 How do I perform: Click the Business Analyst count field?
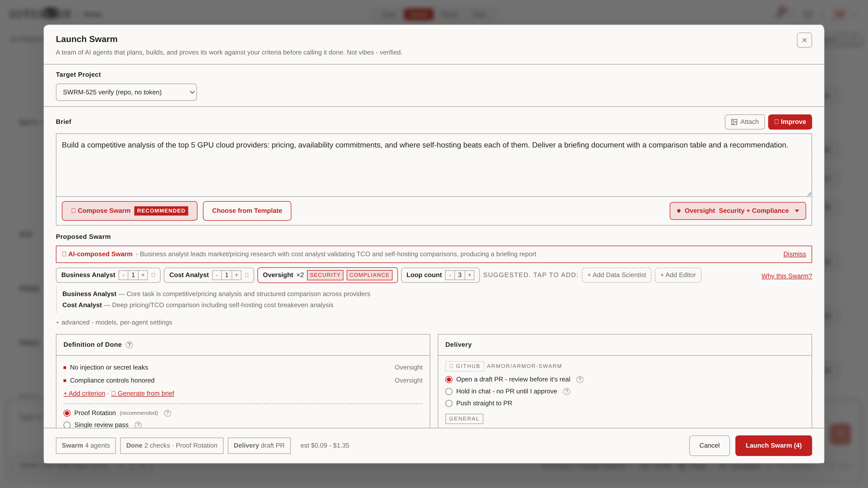tap(133, 275)
